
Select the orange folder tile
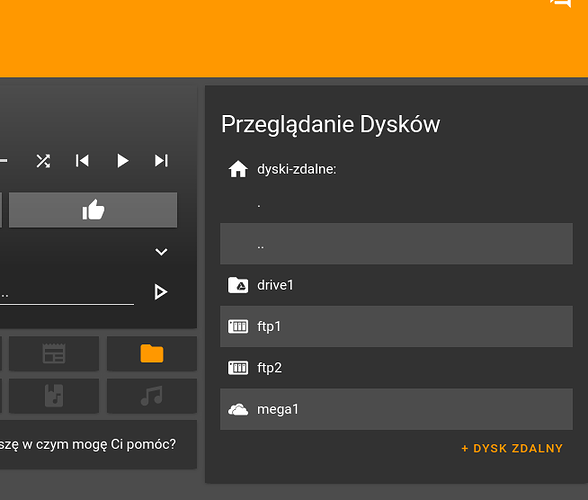click(x=152, y=353)
